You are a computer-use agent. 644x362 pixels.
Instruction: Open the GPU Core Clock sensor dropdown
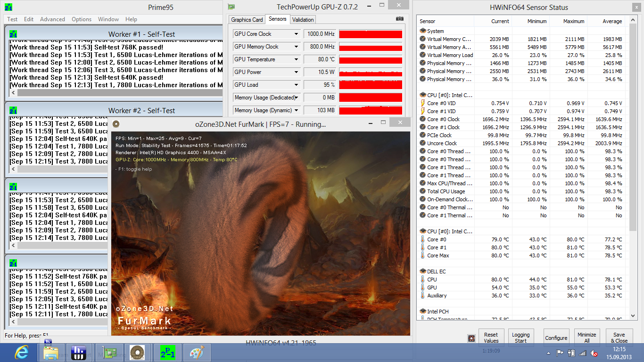pyautogui.click(x=296, y=34)
